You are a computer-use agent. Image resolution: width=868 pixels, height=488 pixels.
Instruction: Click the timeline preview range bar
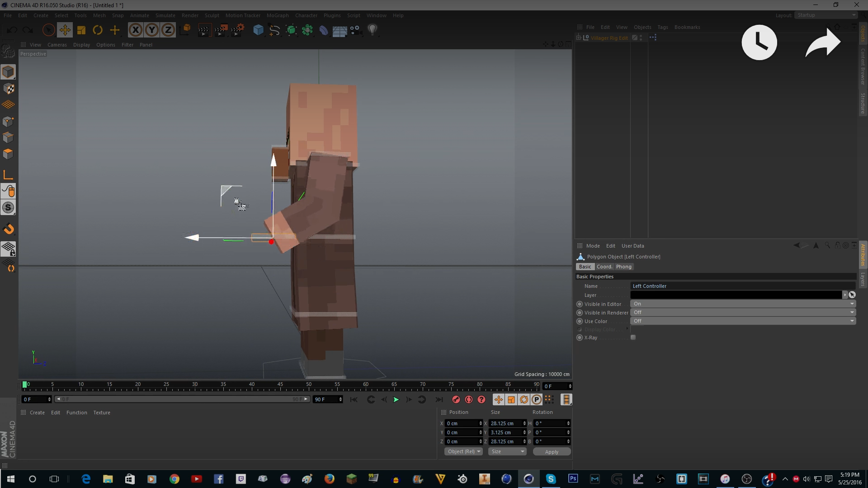click(182, 399)
